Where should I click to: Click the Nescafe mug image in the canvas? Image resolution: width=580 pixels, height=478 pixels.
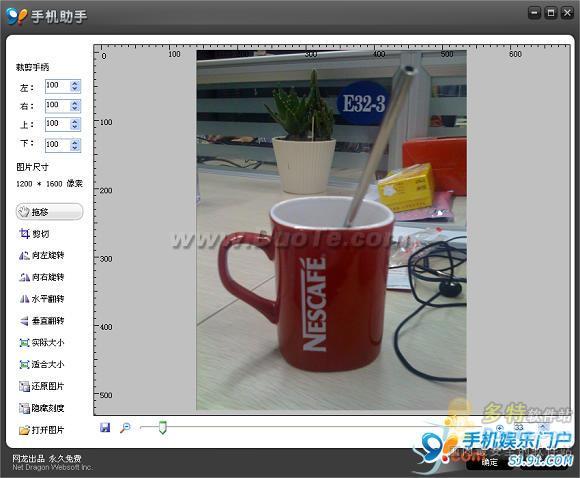coord(331,230)
